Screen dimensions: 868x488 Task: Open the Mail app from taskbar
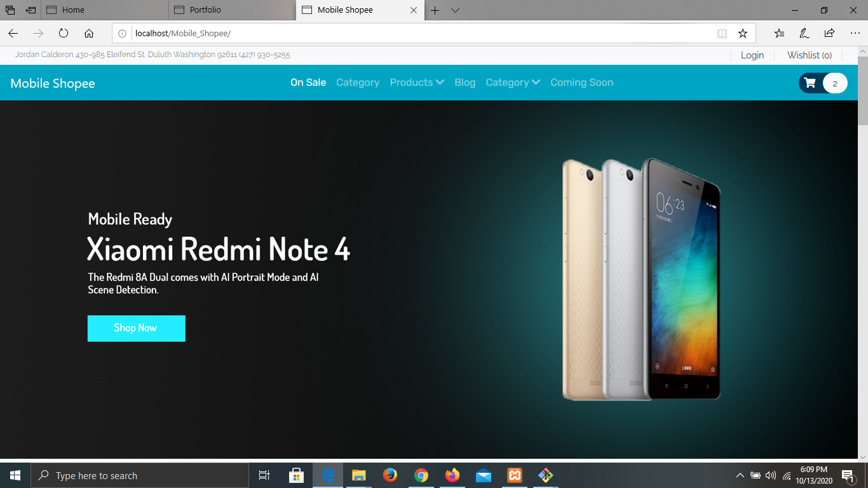tap(484, 475)
